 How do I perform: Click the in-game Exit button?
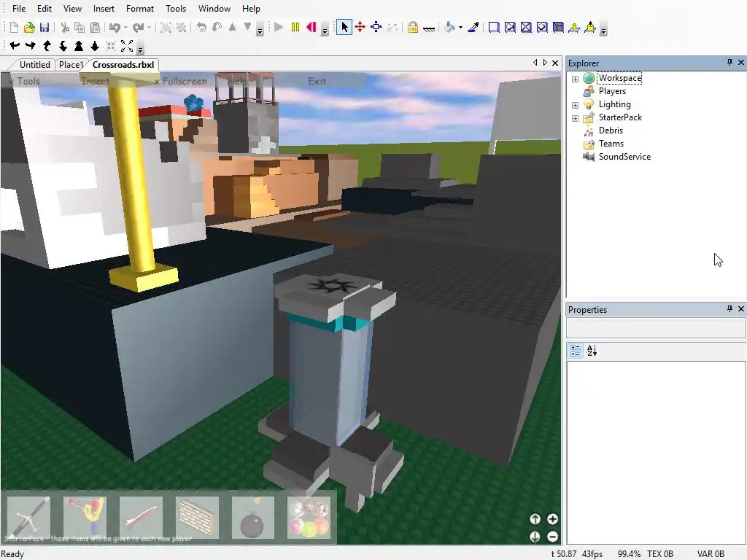click(x=317, y=82)
